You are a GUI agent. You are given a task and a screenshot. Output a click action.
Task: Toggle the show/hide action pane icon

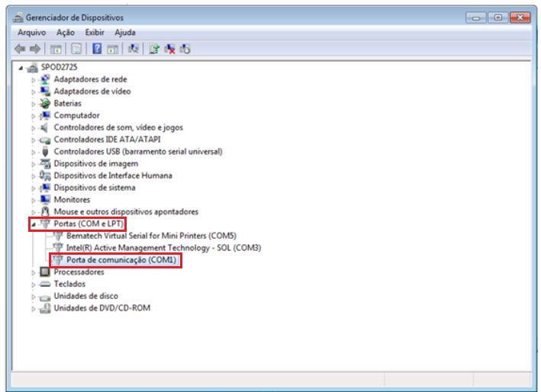[x=112, y=50]
